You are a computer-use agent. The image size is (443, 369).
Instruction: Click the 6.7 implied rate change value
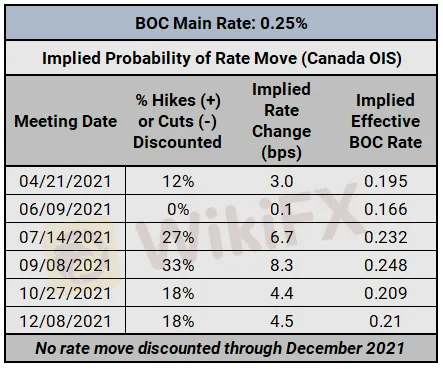(282, 237)
